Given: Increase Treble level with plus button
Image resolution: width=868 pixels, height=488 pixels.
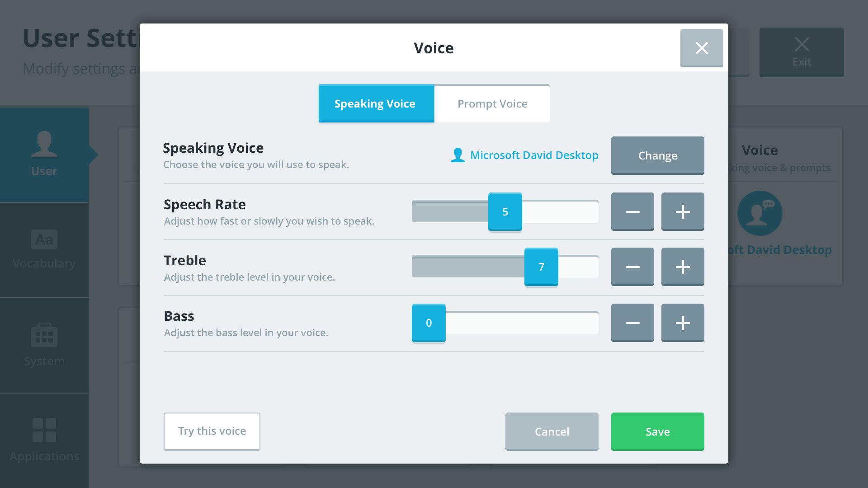Looking at the screenshot, I should pos(683,267).
